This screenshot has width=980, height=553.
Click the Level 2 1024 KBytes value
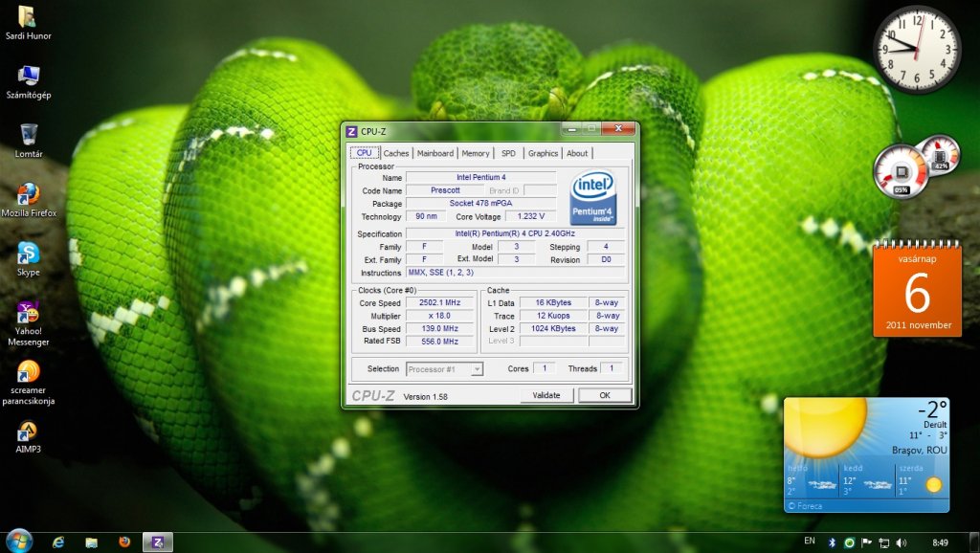(553, 329)
